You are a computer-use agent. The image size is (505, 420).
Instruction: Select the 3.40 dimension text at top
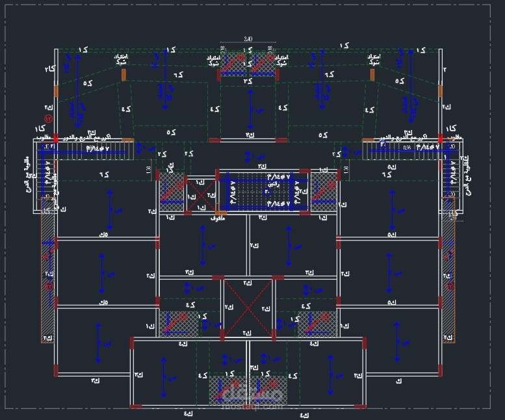coord(248,39)
